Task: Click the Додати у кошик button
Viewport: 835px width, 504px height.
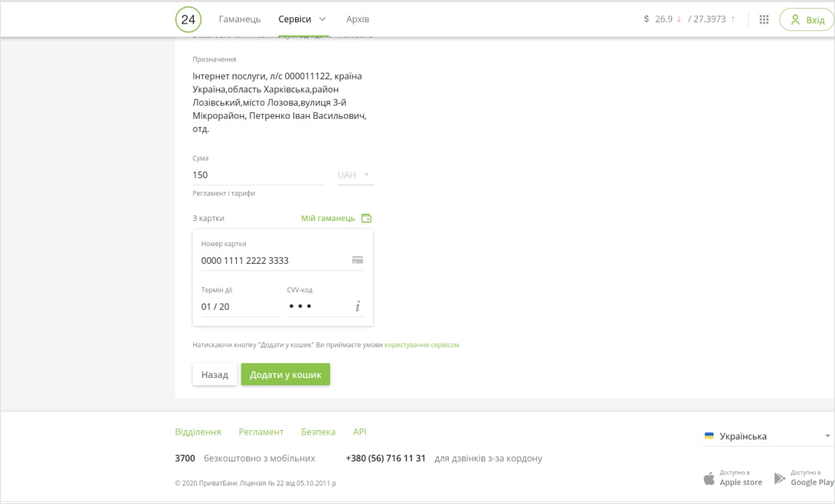Action: point(285,375)
